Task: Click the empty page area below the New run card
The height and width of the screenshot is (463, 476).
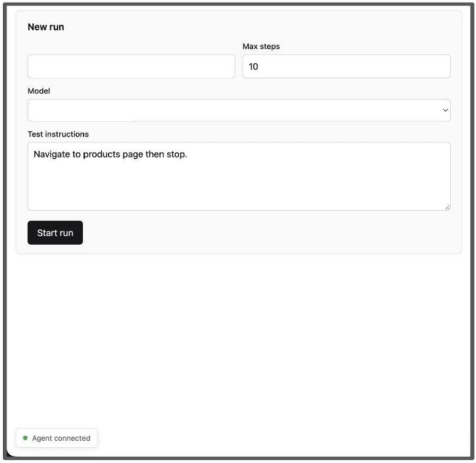Action: tap(238, 337)
